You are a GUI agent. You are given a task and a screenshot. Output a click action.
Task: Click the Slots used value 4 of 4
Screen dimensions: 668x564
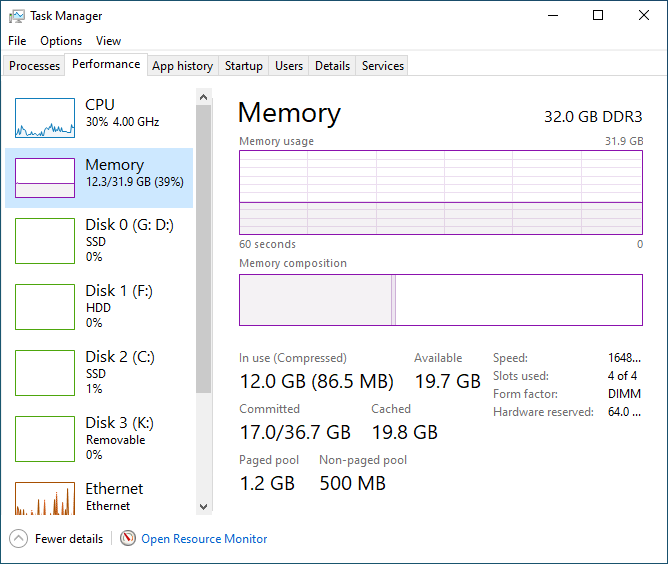(x=622, y=376)
